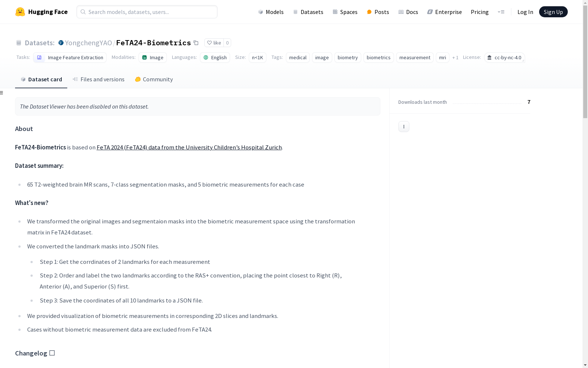The height and width of the screenshot is (368, 588).
Task: Click the n<1K size tag
Action: pyautogui.click(x=258, y=57)
